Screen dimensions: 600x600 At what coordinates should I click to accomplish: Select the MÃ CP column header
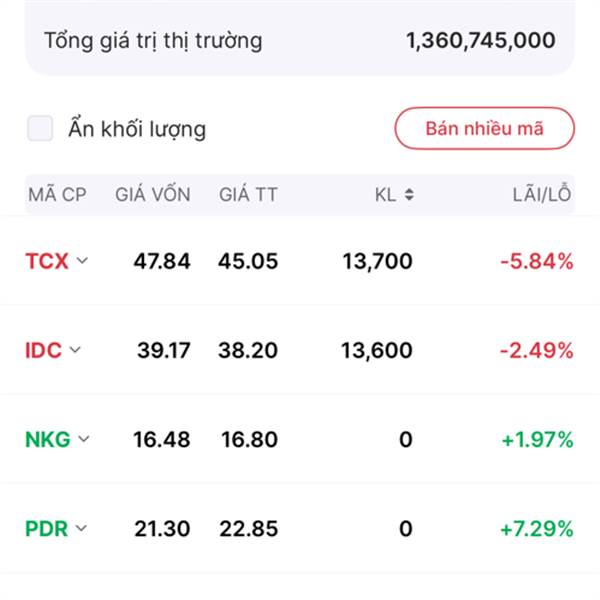57,195
